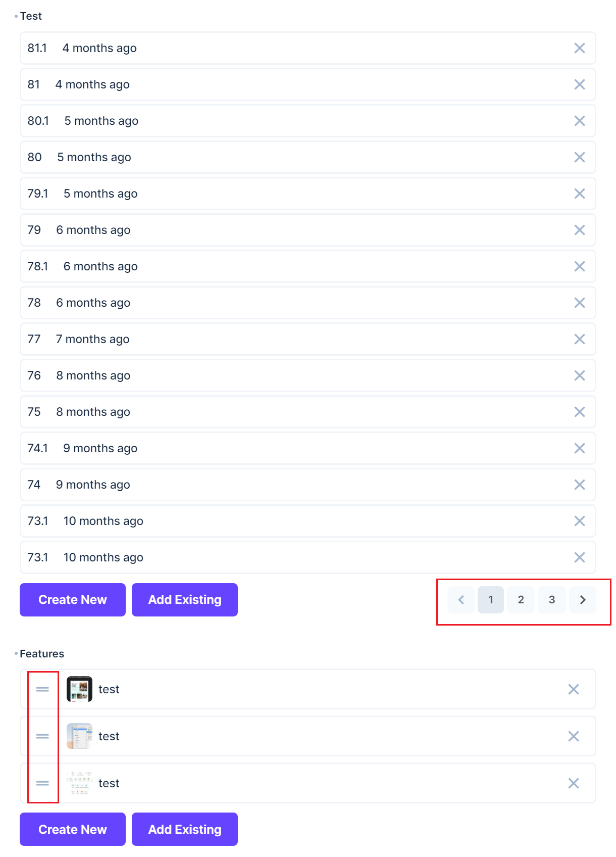Open page 3 of the Test list

552,600
